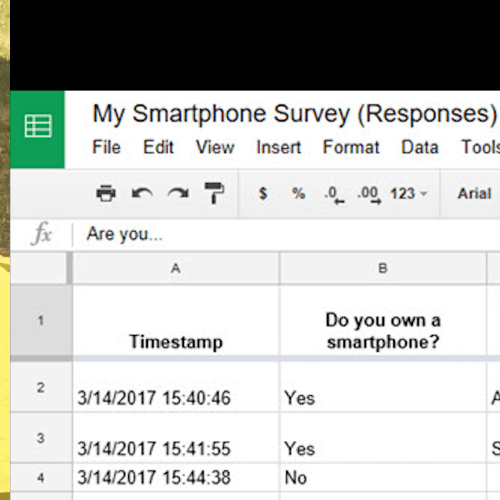Click the No cell in row 4

pos(383,477)
